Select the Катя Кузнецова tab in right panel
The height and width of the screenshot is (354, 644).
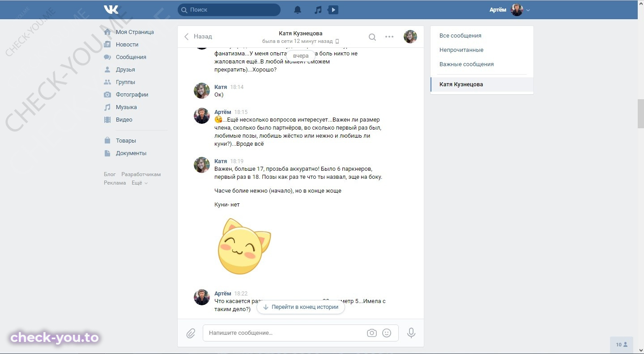482,84
